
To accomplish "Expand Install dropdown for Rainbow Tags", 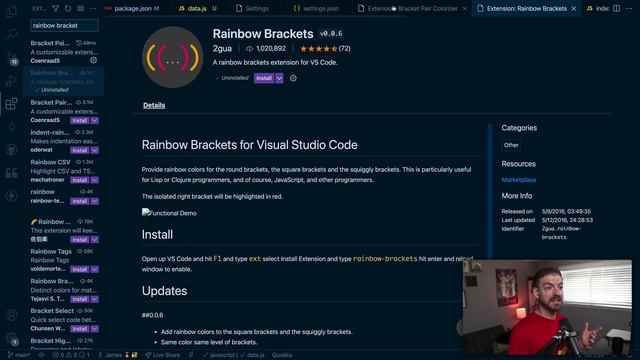I will [x=95, y=269].
